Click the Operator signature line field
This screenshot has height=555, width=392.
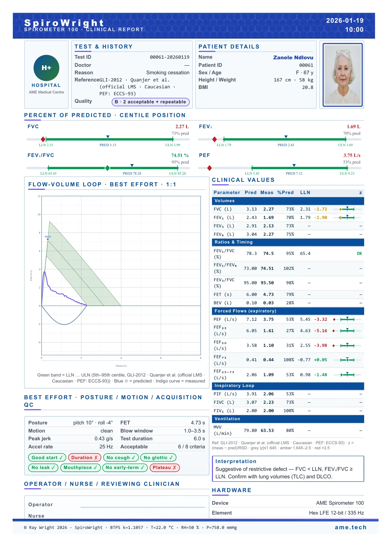(x=143, y=505)
